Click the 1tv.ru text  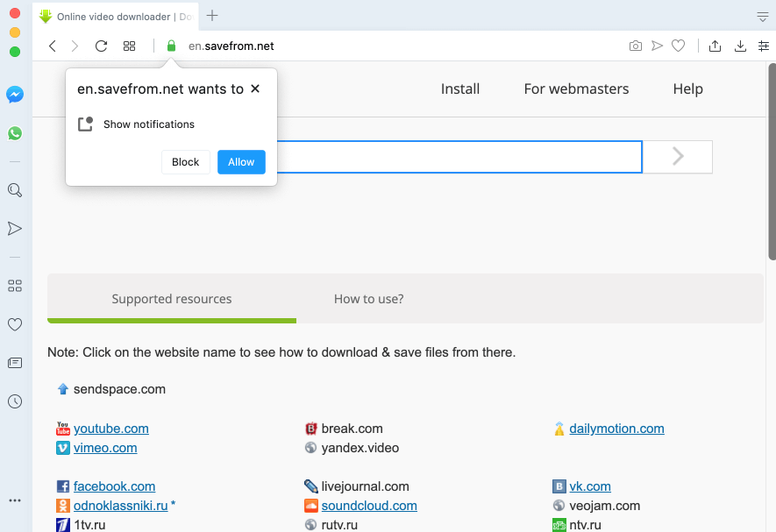click(x=89, y=525)
